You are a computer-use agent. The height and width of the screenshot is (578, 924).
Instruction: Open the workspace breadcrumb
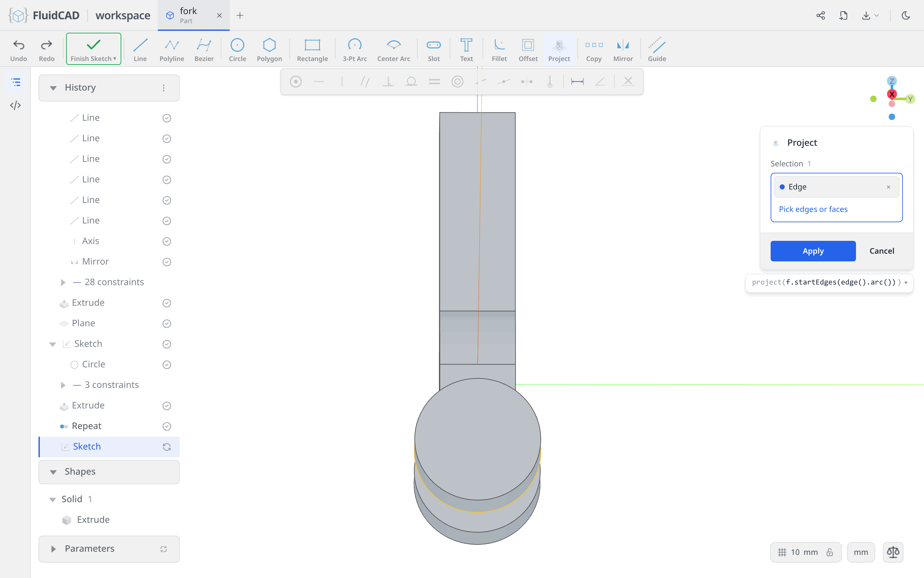click(x=123, y=15)
